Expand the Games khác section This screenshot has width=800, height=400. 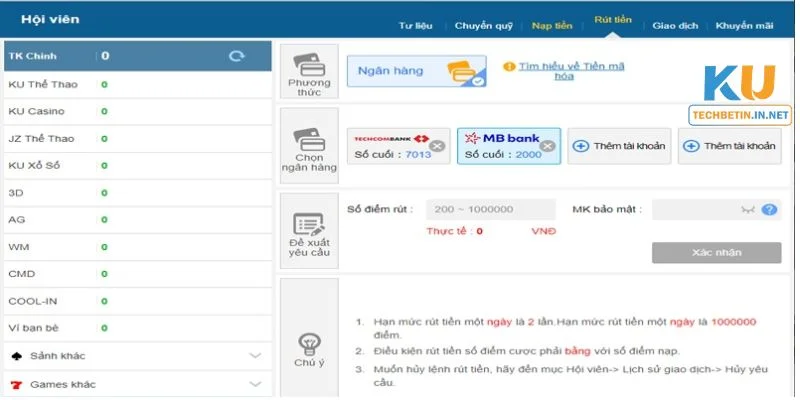point(255,385)
